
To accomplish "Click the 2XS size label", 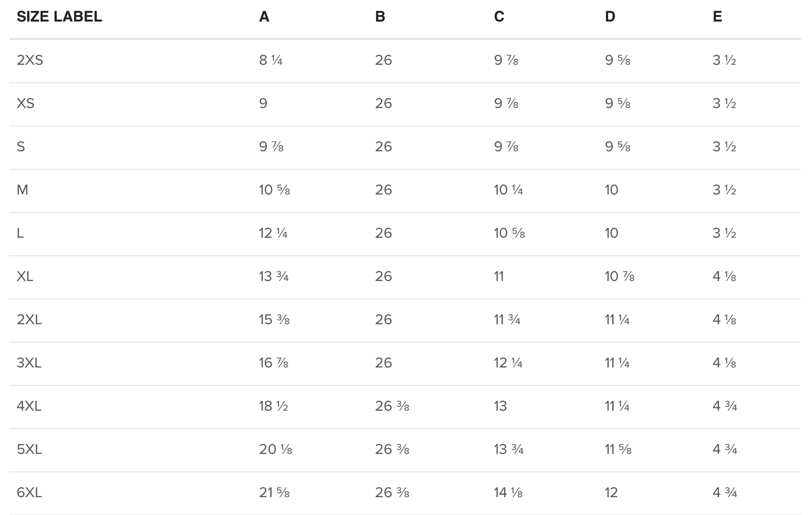I will pyautogui.click(x=30, y=60).
